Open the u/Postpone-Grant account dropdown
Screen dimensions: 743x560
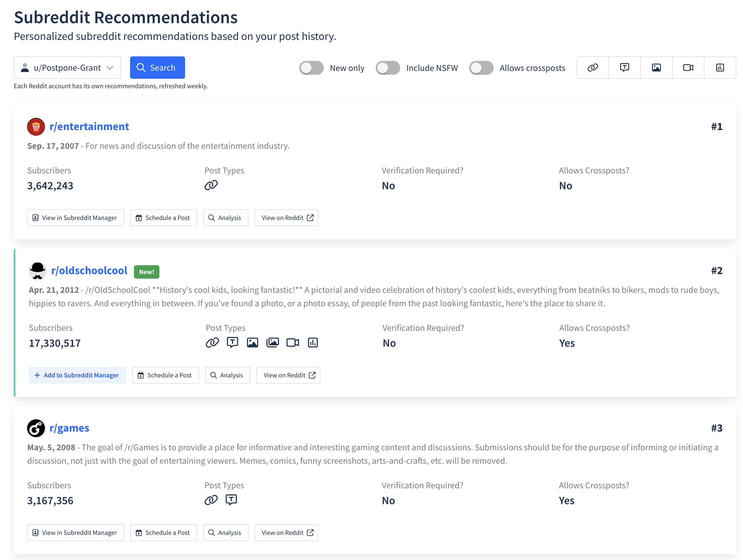coord(67,68)
